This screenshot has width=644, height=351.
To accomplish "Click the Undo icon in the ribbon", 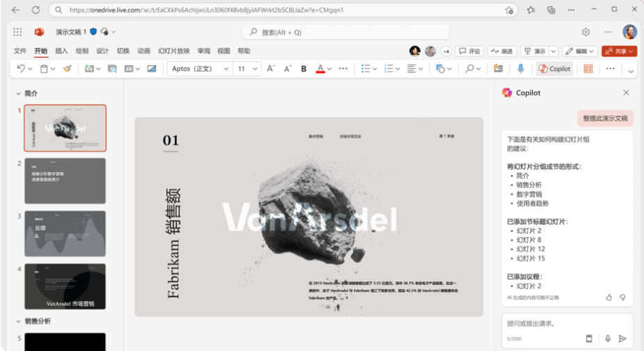I will pos(21,69).
